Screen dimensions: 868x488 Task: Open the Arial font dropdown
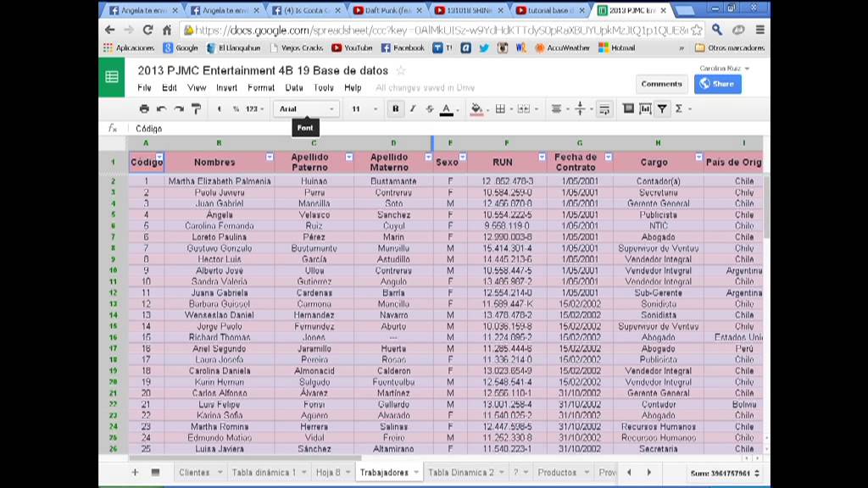tap(306, 109)
